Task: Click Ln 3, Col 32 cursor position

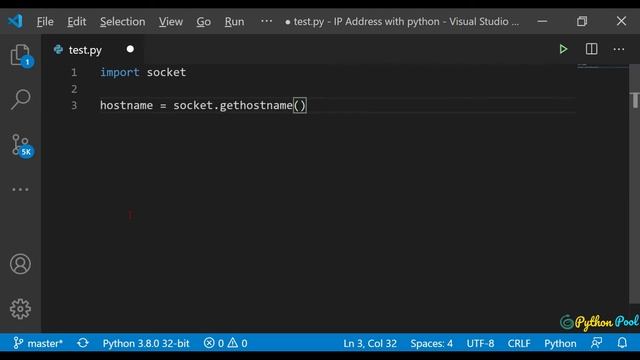Action: pyautogui.click(x=370, y=343)
